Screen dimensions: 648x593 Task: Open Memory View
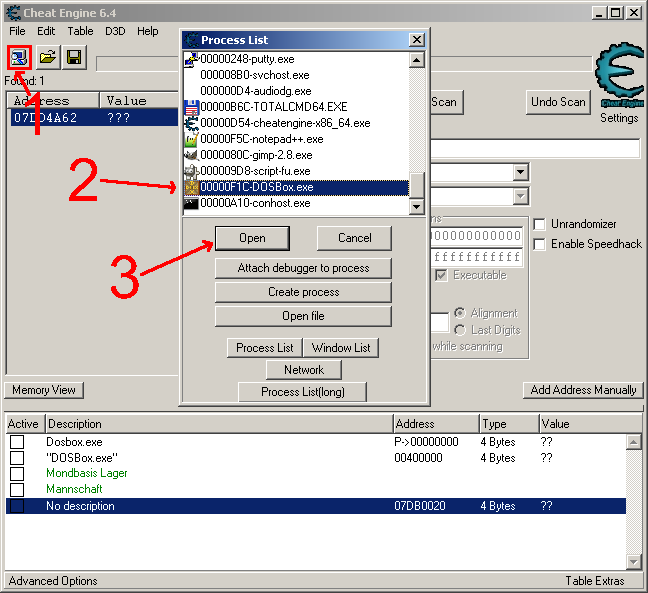44,390
